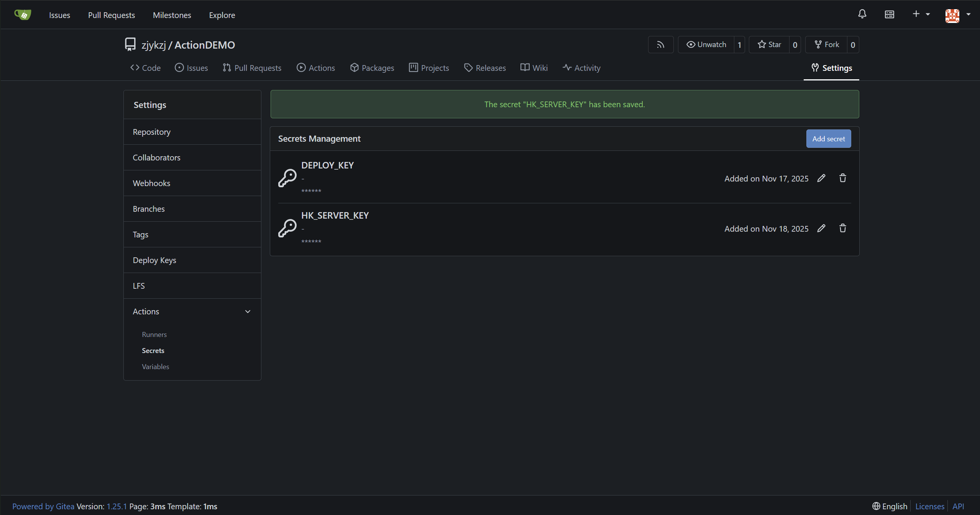Delete the DEPLOY_KEY secret with trash icon
Image resolution: width=980 pixels, height=515 pixels.
[842, 178]
